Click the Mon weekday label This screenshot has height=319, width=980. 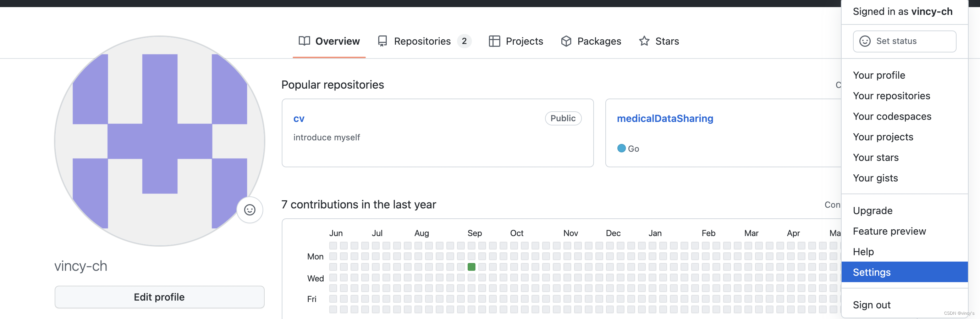(x=315, y=257)
